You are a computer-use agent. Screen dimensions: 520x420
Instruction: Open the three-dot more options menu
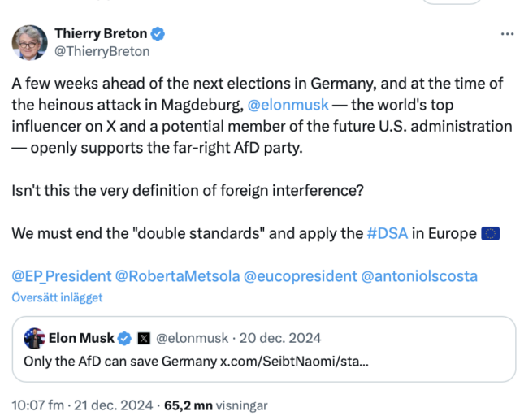coord(505,35)
